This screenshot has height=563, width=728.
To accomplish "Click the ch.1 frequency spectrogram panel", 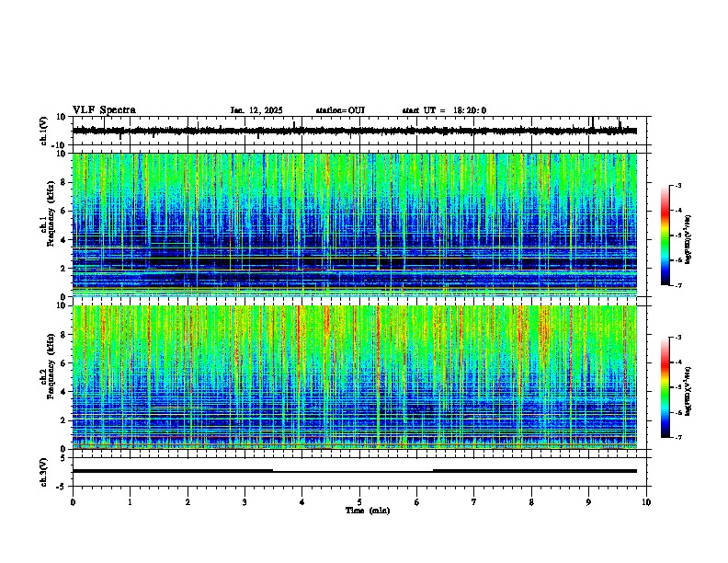I will [355, 224].
